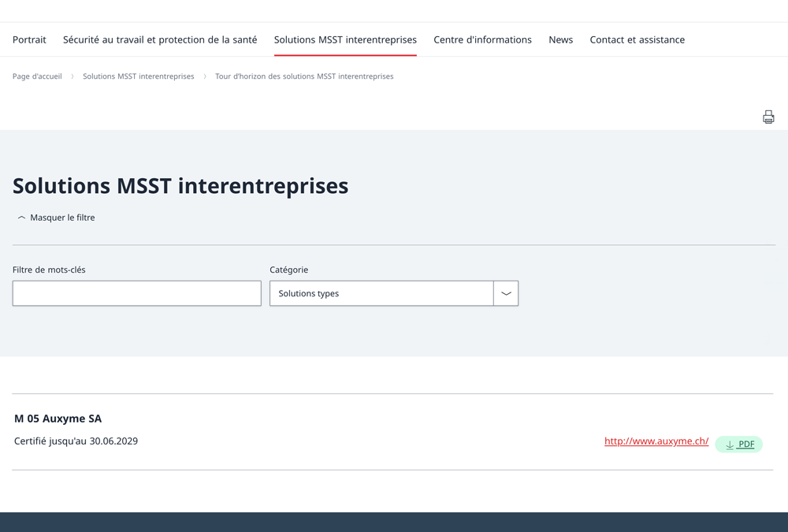
Task: Click the breadcrumb separator after Page d'accueil
Action: point(71,76)
